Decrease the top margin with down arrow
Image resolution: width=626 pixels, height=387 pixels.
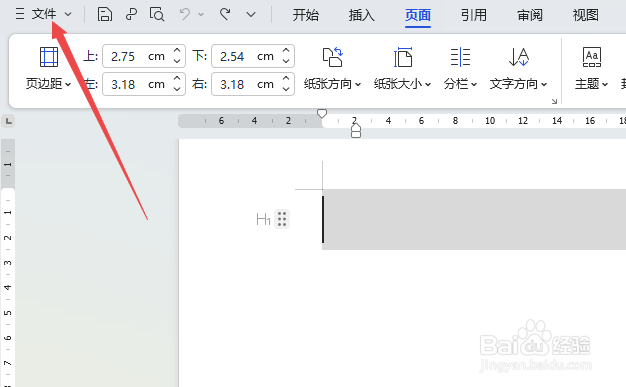177,61
